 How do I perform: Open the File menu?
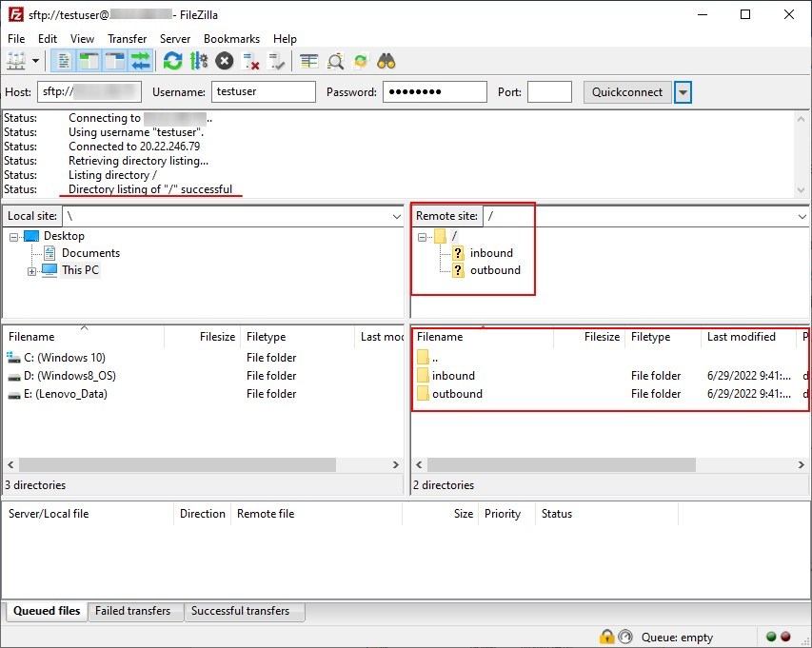16,39
